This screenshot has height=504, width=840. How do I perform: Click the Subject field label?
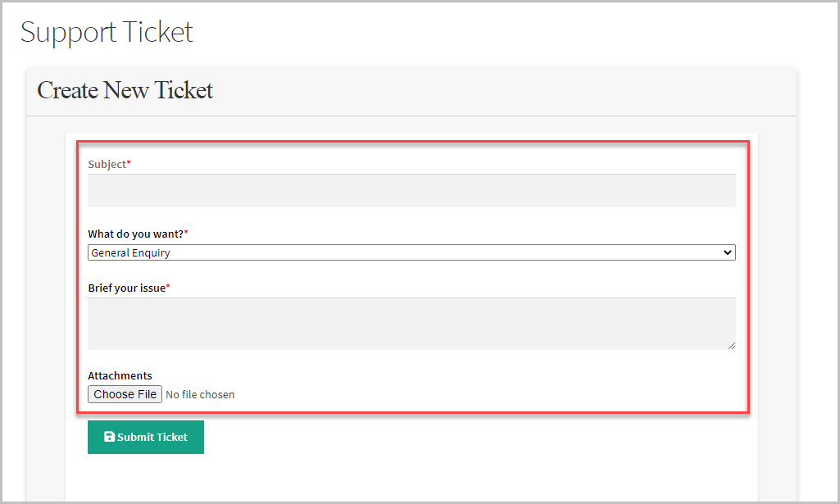[x=106, y=164]
